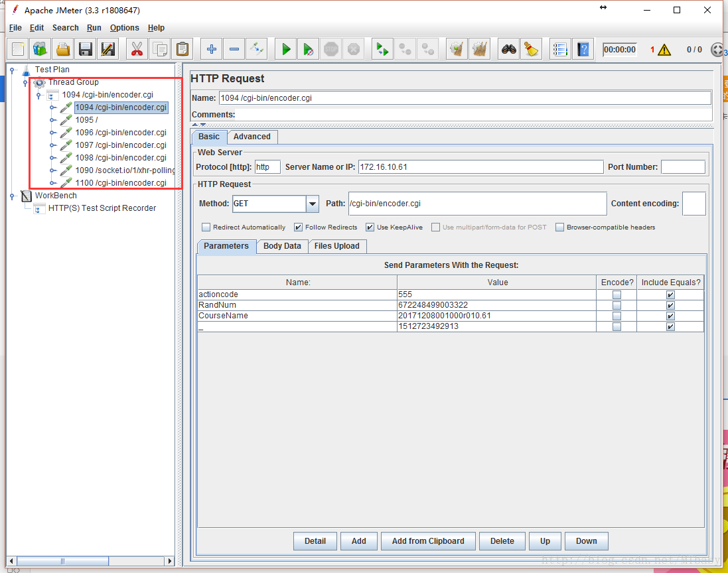Switch to the Files Upload tab
728x573 pixels.
337,246
